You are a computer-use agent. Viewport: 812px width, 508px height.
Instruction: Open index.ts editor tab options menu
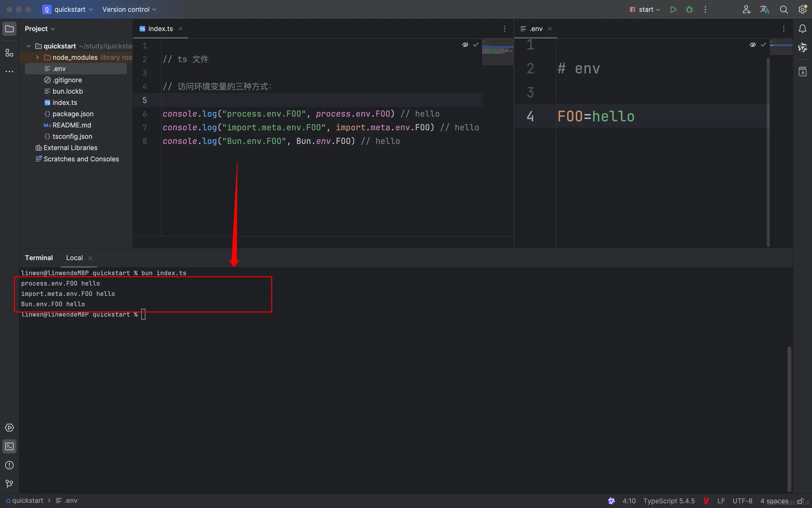[x=504, y=29]
